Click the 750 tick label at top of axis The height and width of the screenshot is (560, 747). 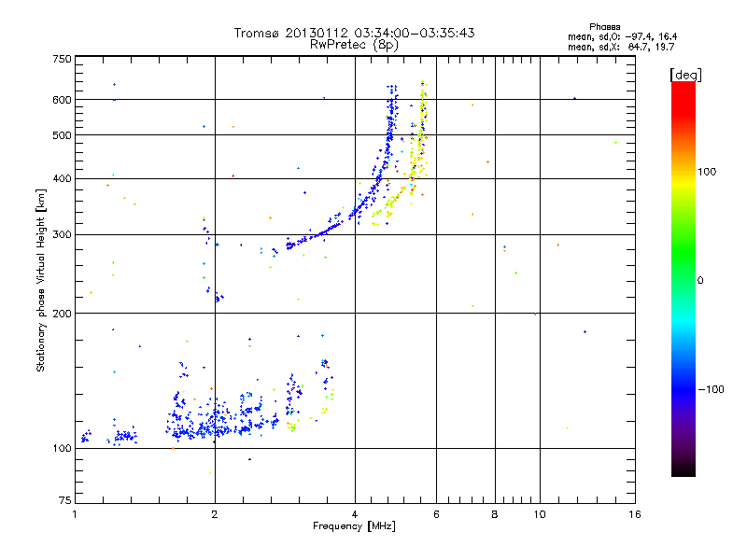(62, 59)
